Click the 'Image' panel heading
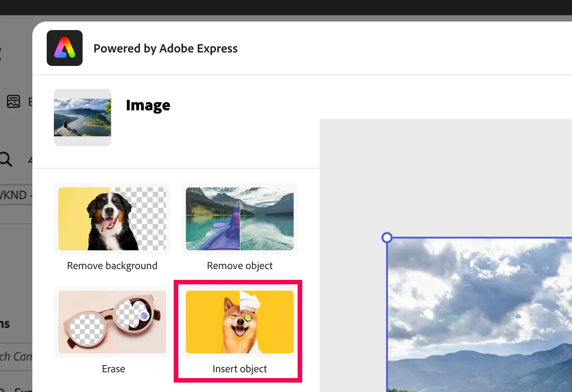Viewport: 572px width, 392px height. [x=148, y=105]
